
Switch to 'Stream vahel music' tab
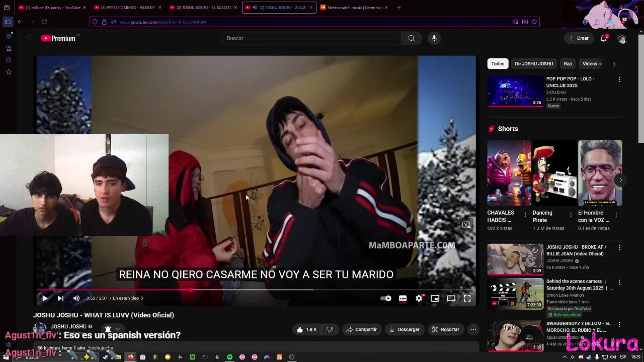[354, 8]
